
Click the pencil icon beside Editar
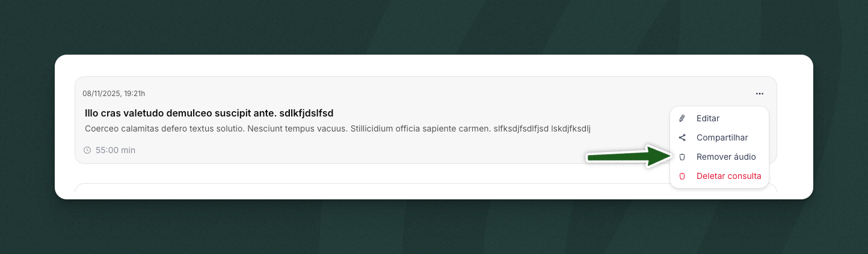(x=682, y=118)
